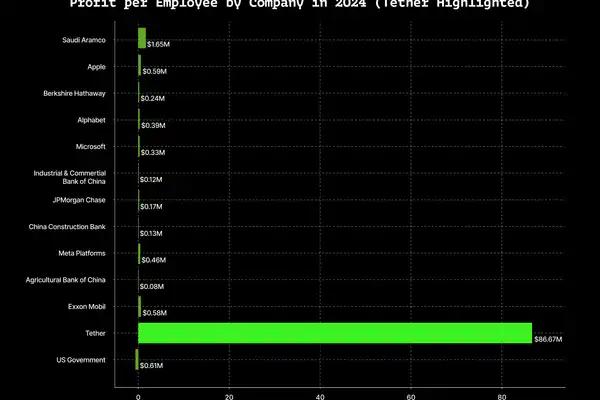
Task: Click the Apple profit bar
Action: (139, 65)
